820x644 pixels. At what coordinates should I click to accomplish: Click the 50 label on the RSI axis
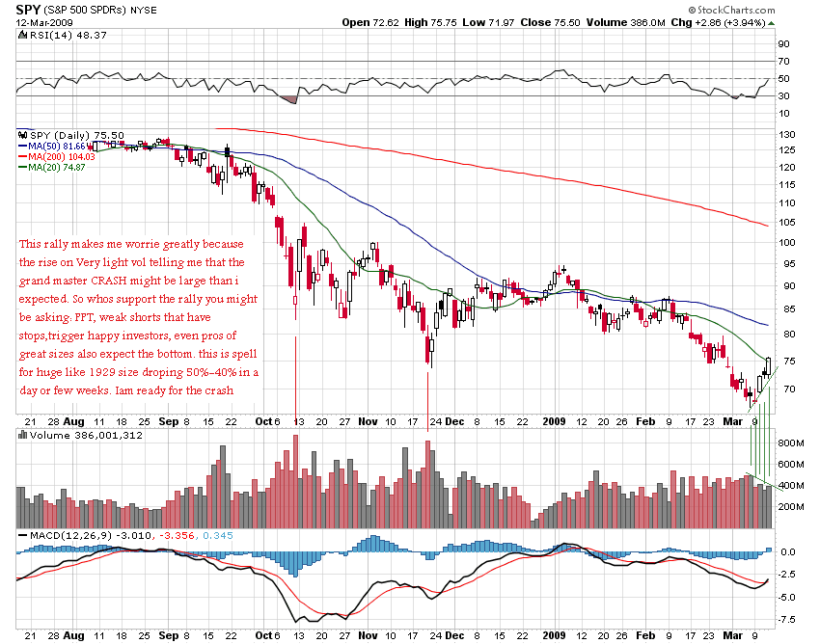point(784,79)
